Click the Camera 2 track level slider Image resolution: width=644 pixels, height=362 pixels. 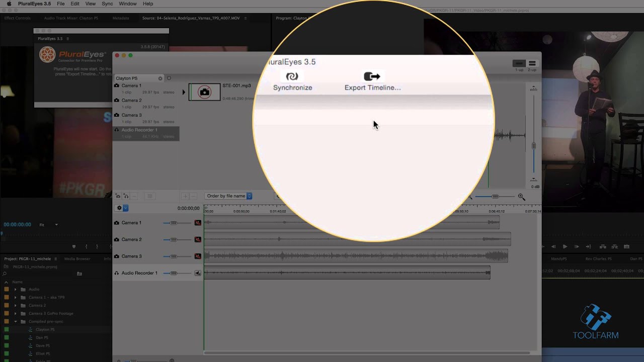pyautogui.click(x=177, y=239)
